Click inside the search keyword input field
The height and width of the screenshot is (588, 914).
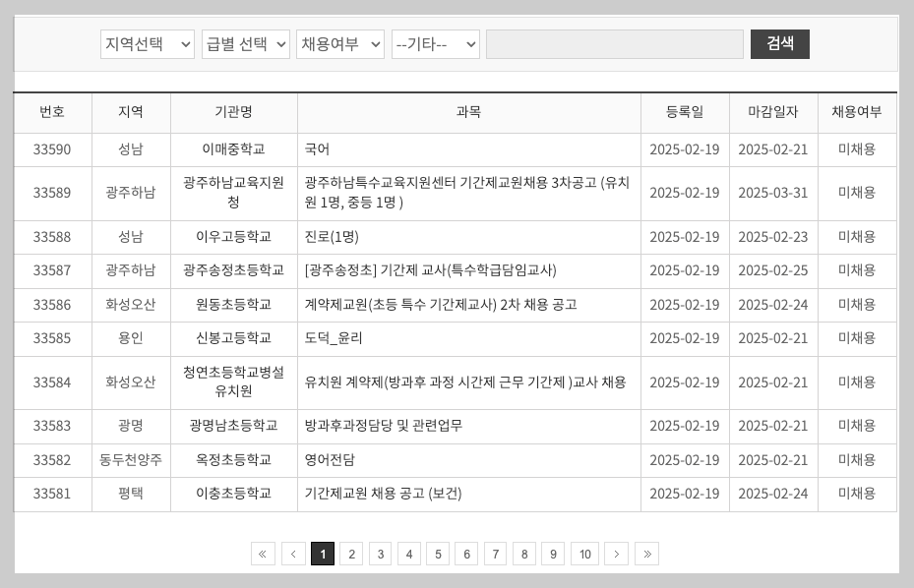coord(614,44)
